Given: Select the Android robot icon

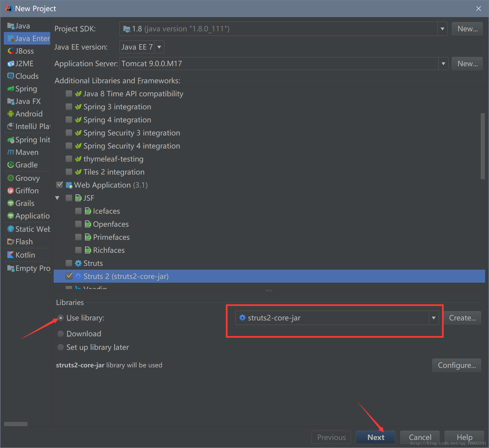Looking at the screenshot, I should click(x=11, y=114).
